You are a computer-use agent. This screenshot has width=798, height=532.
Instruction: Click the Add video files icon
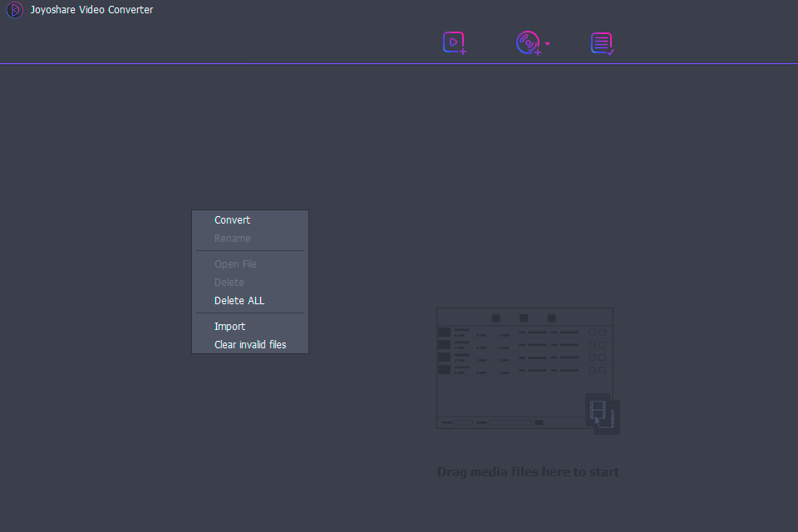[x=454, y=43]
